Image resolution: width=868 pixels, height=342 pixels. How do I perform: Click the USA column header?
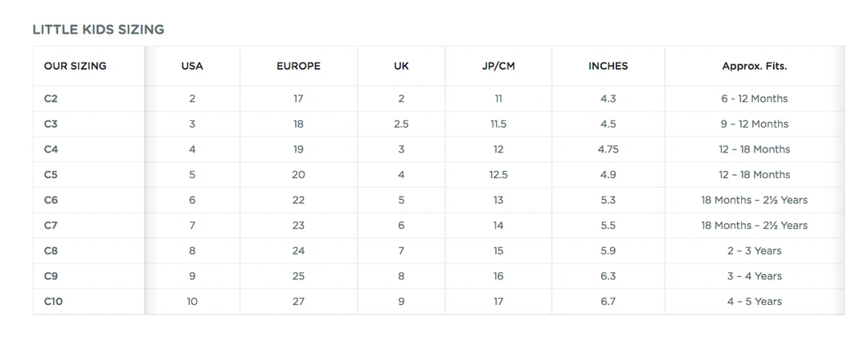tap(192, 66)
